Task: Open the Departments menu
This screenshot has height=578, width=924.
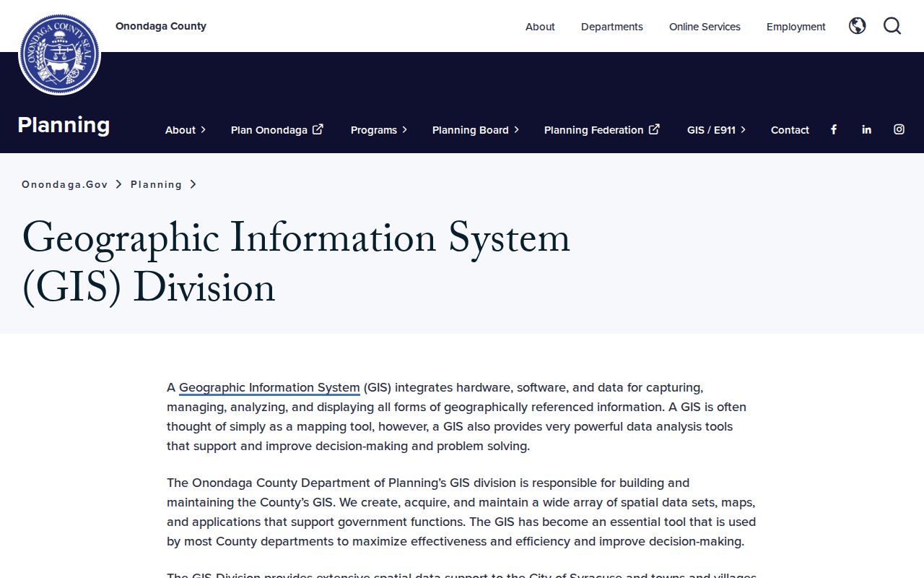Action: pyautogui.click(x=612, y=27)
